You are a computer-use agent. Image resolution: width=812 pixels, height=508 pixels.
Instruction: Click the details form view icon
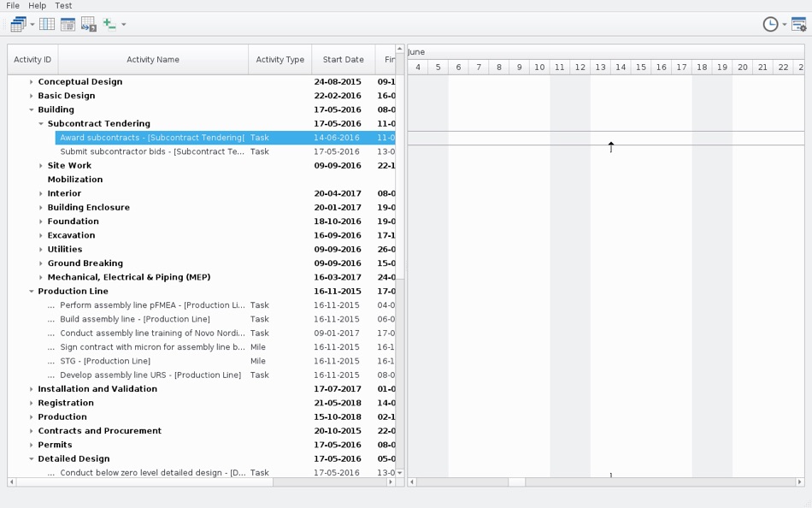coord(68,24)
